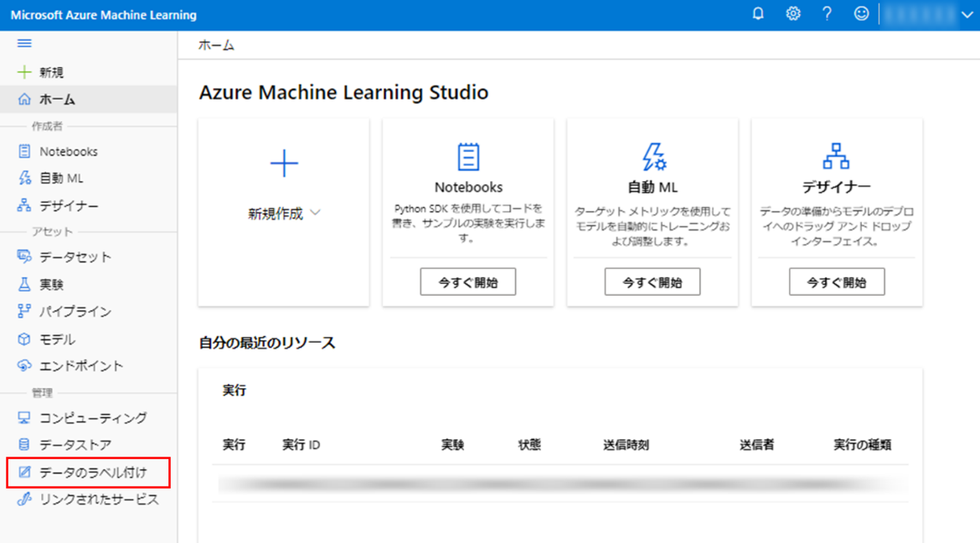Image resolution: width=980 pixels, height=543 pixels.
Task: Click 今すぐ開始 on the Notebooks card
Action: (468, 282)
